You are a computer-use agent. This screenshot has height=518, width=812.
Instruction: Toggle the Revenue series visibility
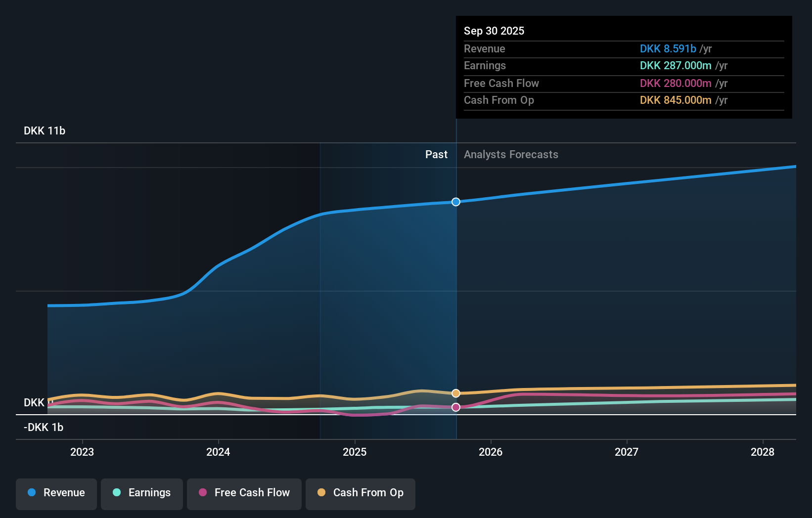pyautogui.click(x=56, y=494)
